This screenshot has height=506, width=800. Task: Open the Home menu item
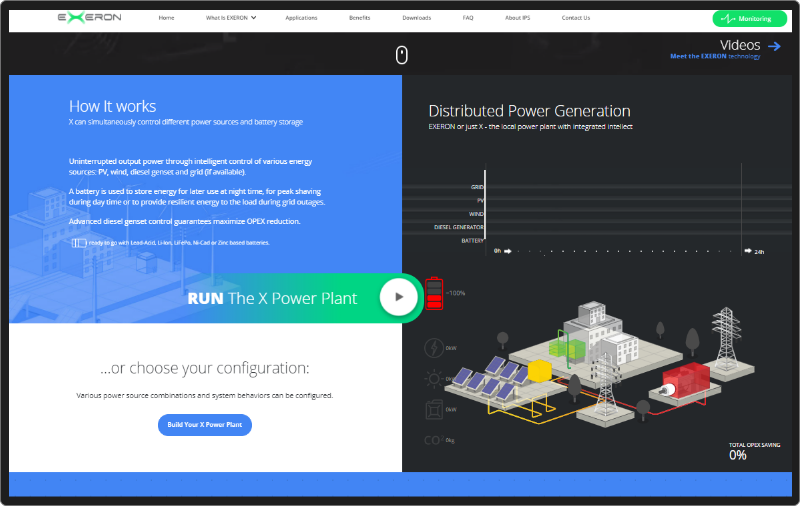coord(166,18)
